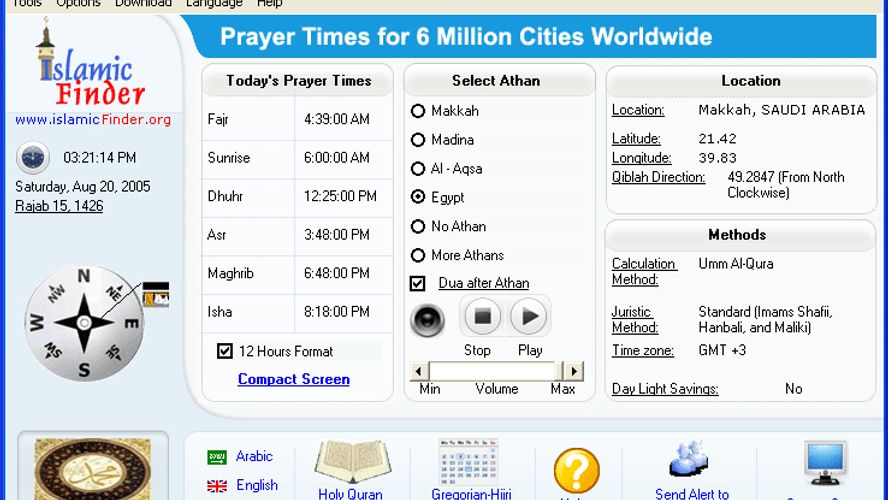Click the Umm Al-Qura method value
This screenshot has height=500, width=888.
coord(736,264)
